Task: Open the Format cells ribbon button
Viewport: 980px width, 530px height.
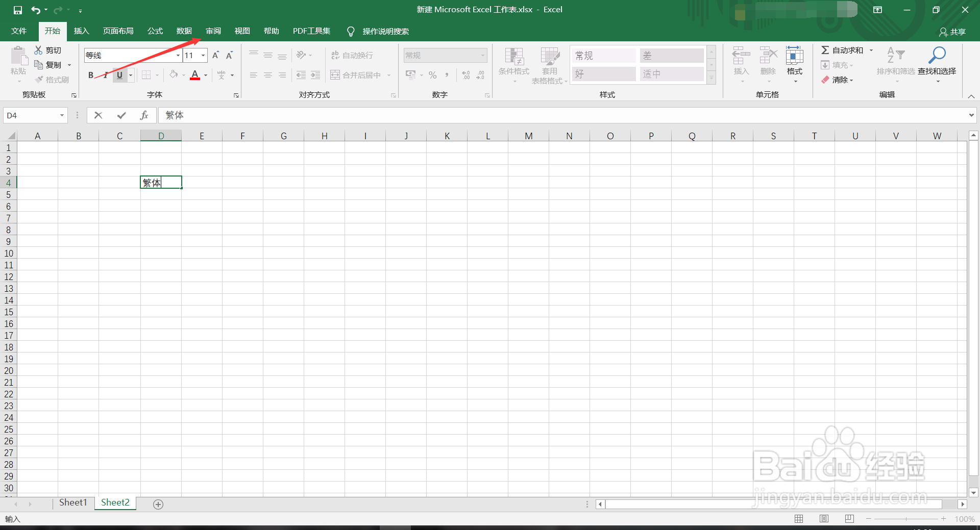Action: (794, 64)
